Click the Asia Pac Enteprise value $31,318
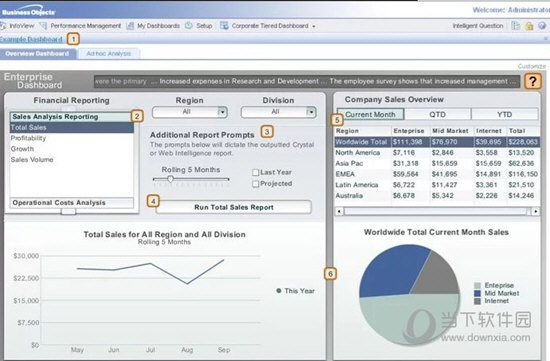Image resolution: width=550 pixels, height=361 pixels. coord(406,163)
